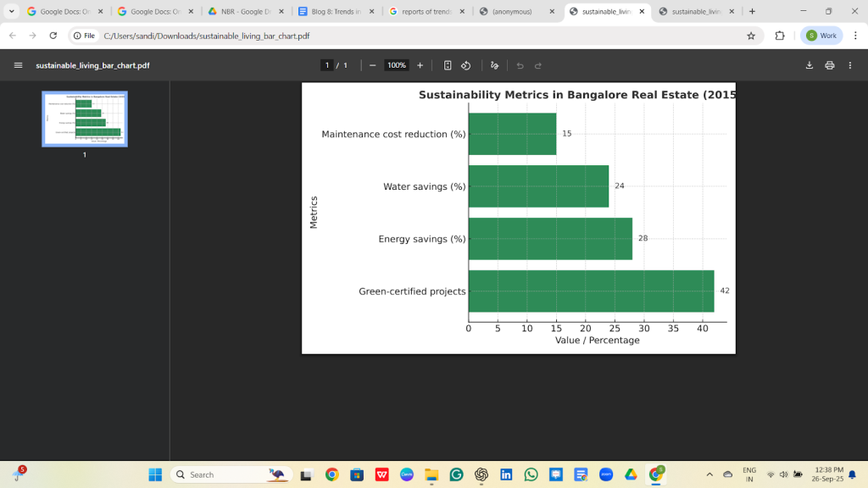868x488 pixels.
Task: Bookmark this page with star icon
Action: (751, 36)
